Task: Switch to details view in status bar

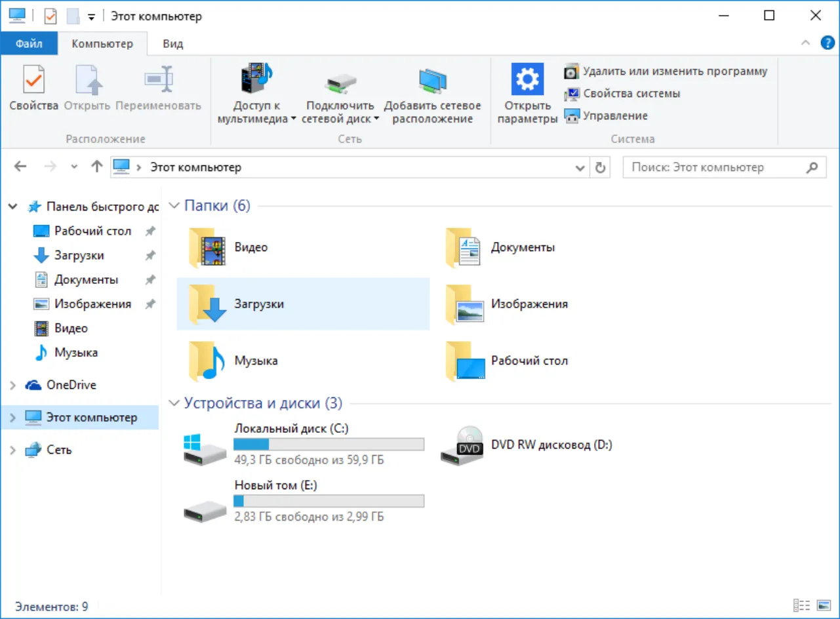Action: [x=801, y=606]
